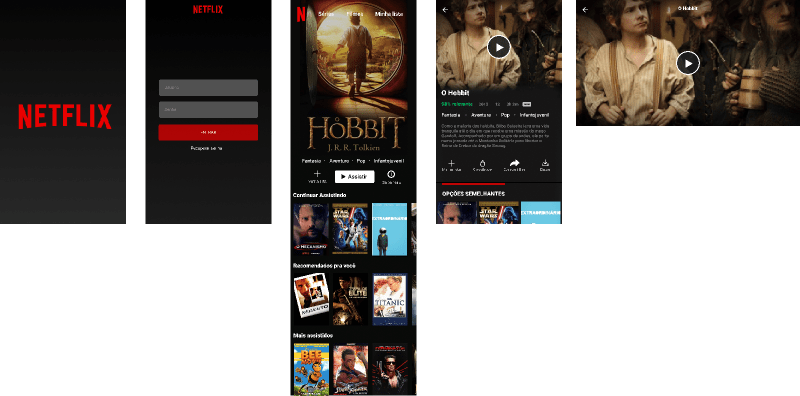Viewport: 800px width, 396px height.
Task: Open the Titanic poster
Action: 389,299
